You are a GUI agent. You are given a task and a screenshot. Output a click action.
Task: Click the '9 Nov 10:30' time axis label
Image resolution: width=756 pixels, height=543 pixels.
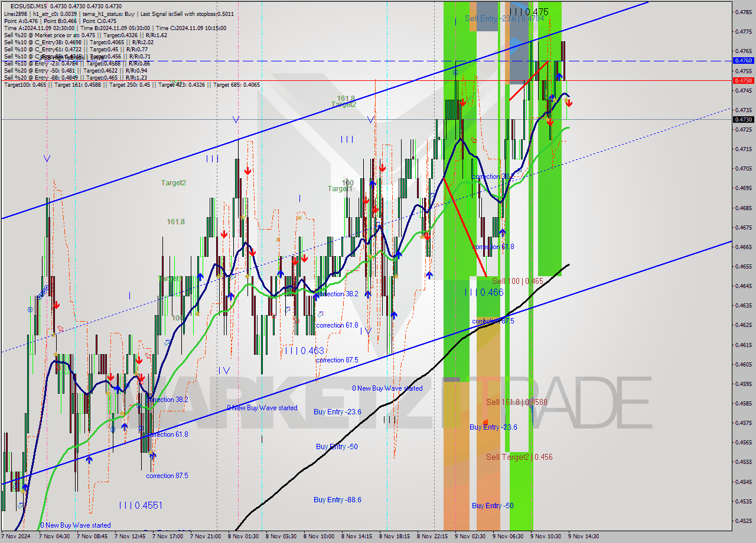point(545,537)
